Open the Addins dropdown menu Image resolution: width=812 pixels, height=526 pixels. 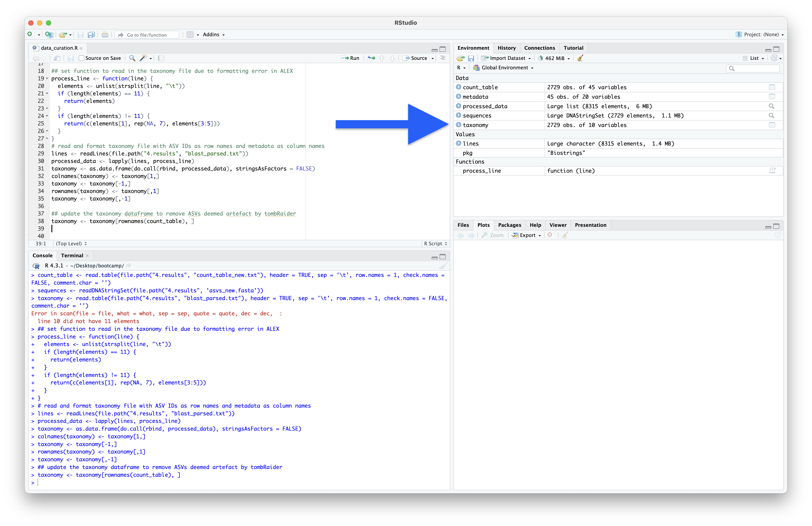click(214, 34)
